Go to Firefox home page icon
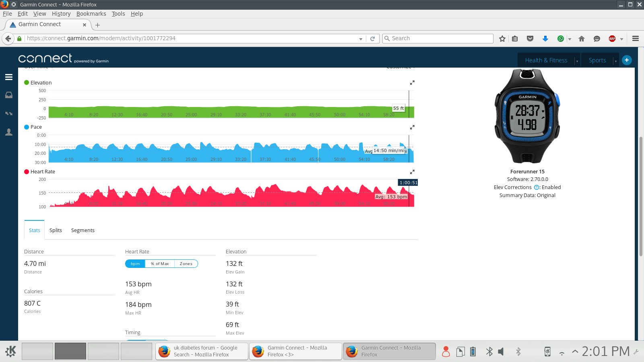Image resolution: width=644 pixels, height=362 pixels. coord(582,39)
